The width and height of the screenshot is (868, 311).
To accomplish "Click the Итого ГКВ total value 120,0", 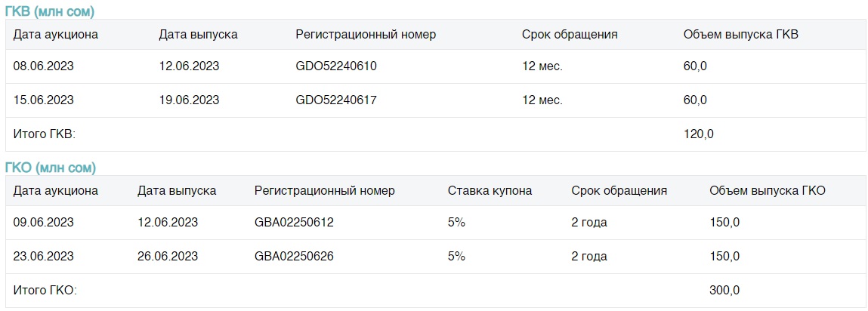I will click(700, 134).
